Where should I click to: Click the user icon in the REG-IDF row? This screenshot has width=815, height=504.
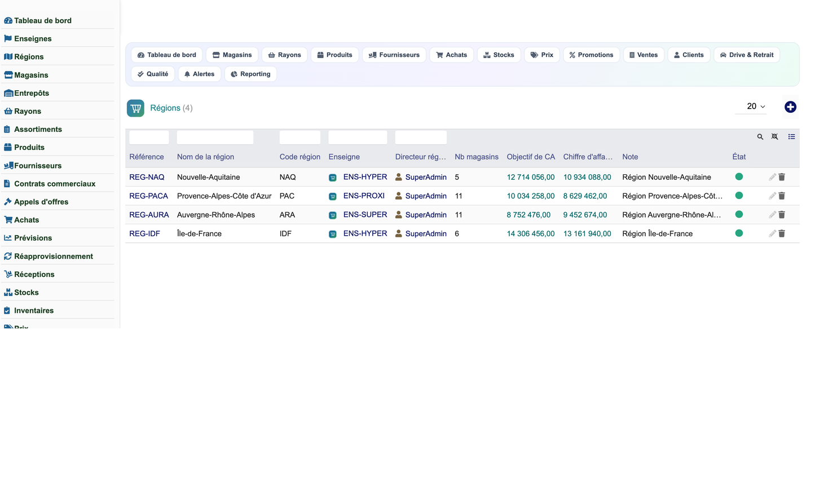coord(399,233)
